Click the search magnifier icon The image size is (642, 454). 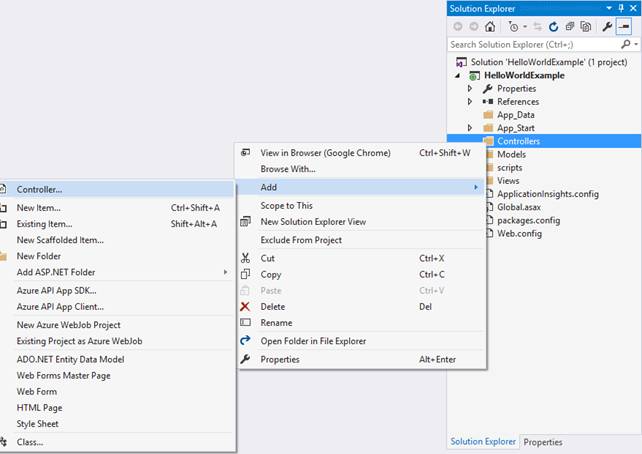pos(625,45)
